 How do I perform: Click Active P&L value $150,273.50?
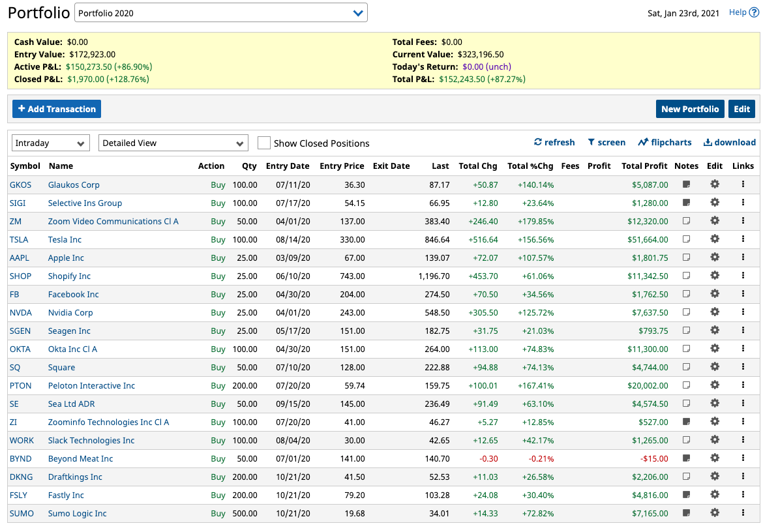click(x=89, y=67)
